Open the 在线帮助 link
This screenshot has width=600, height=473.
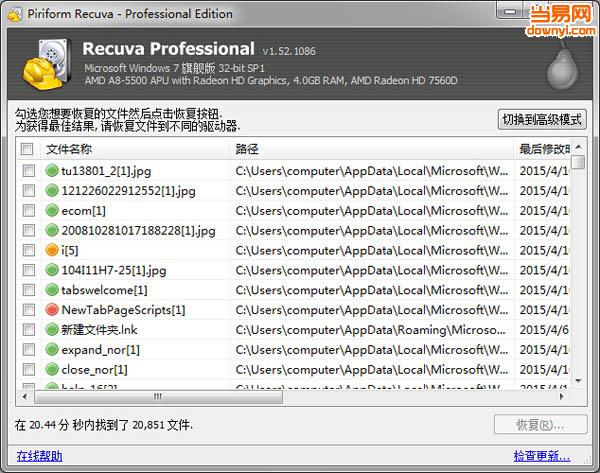click(x=37, y=456)
